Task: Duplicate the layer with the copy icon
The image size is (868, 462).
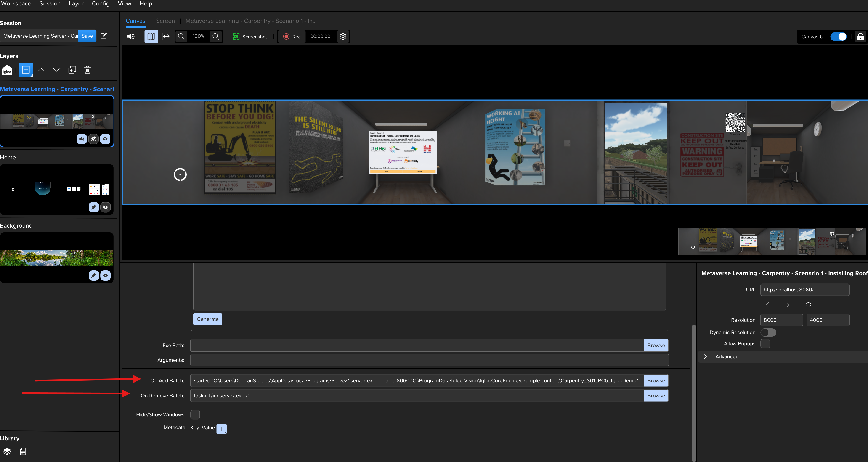Action: coord(72,70)
